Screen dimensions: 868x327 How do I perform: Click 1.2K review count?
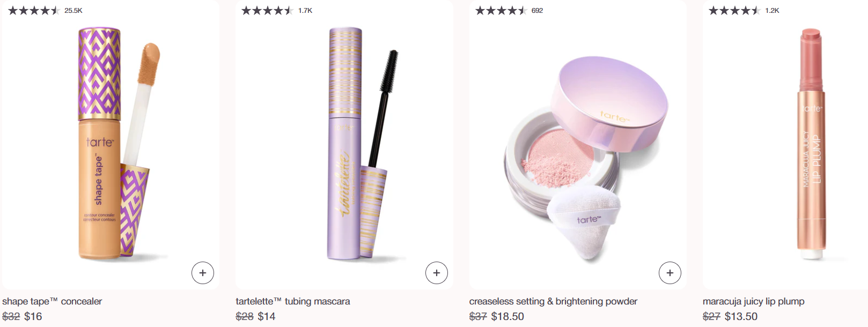pyautogui.click(x=772, y=11)
